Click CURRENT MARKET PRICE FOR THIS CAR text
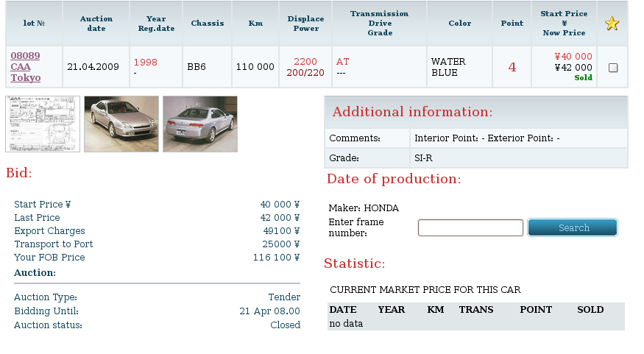 tap(425, 290)
